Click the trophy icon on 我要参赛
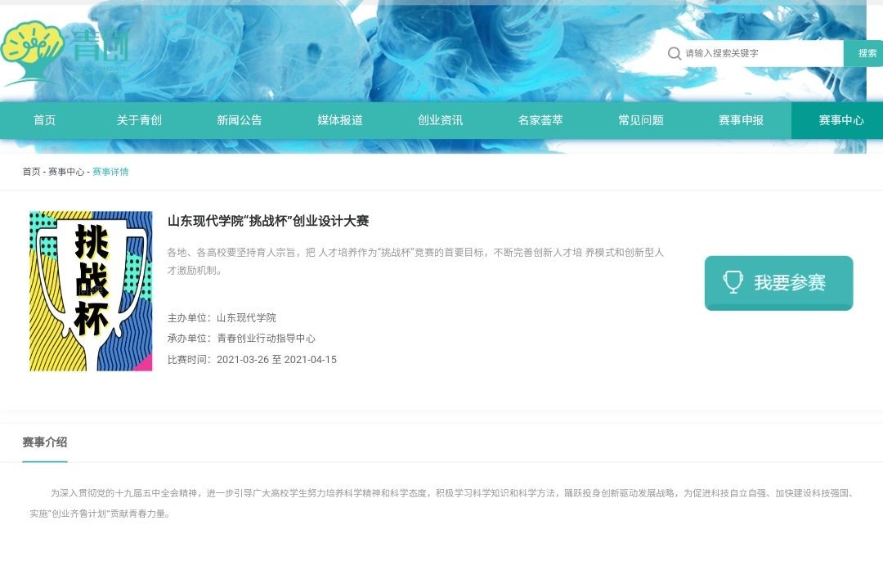The height and width of the screenshot is (588, 883). point(733,282)
